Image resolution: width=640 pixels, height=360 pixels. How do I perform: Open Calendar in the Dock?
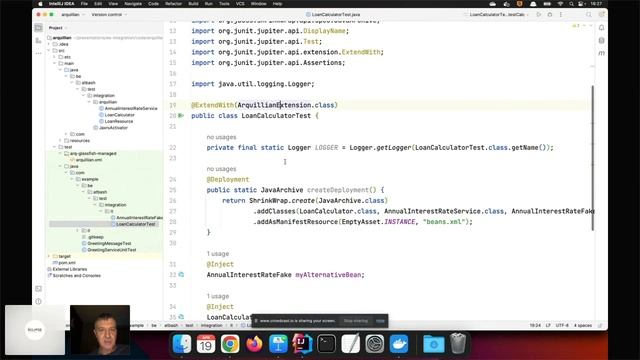206,344
